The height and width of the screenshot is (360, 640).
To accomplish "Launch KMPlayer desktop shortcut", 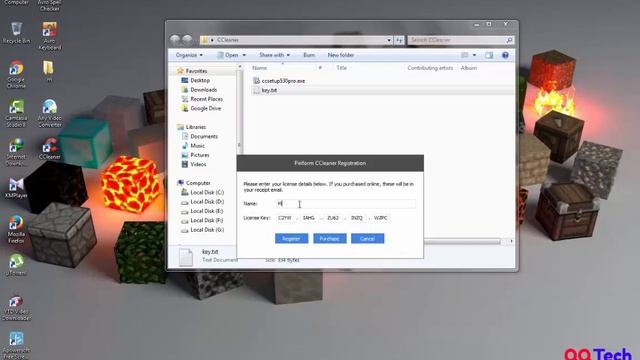I will (x=16, y=188).
